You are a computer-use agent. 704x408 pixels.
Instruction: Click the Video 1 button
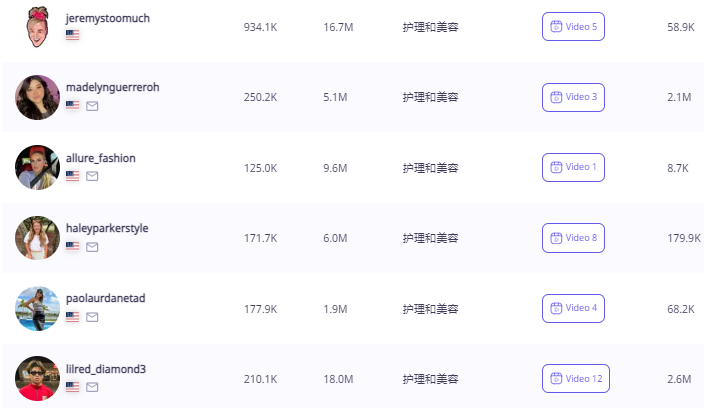click(573, 167)
